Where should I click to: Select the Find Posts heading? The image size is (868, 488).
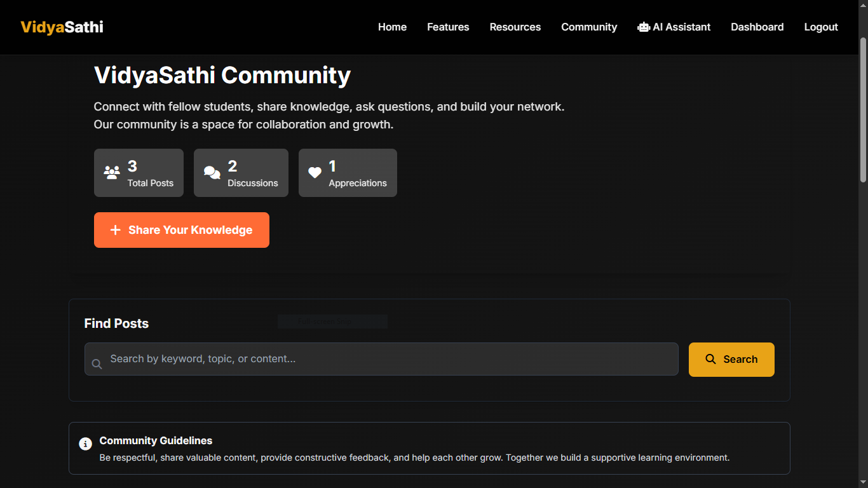[116, 323]
